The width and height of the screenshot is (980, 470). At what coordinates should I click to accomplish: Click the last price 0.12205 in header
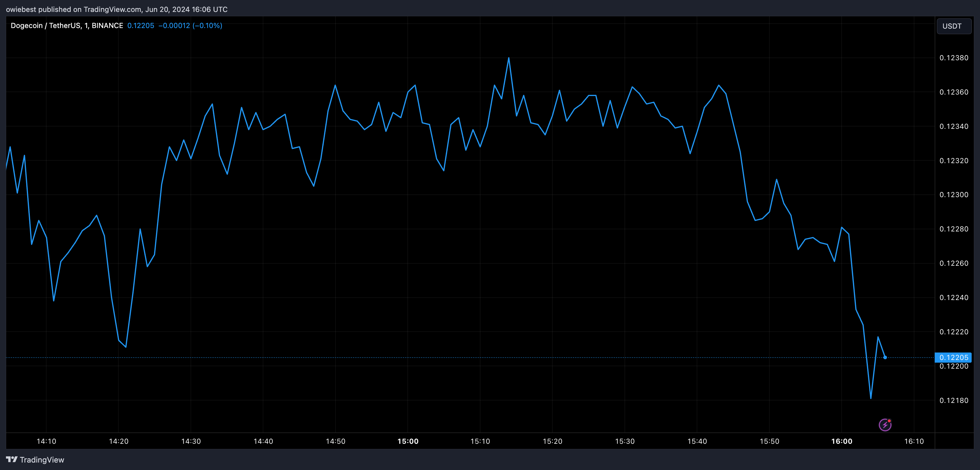(x=141, y=25)
